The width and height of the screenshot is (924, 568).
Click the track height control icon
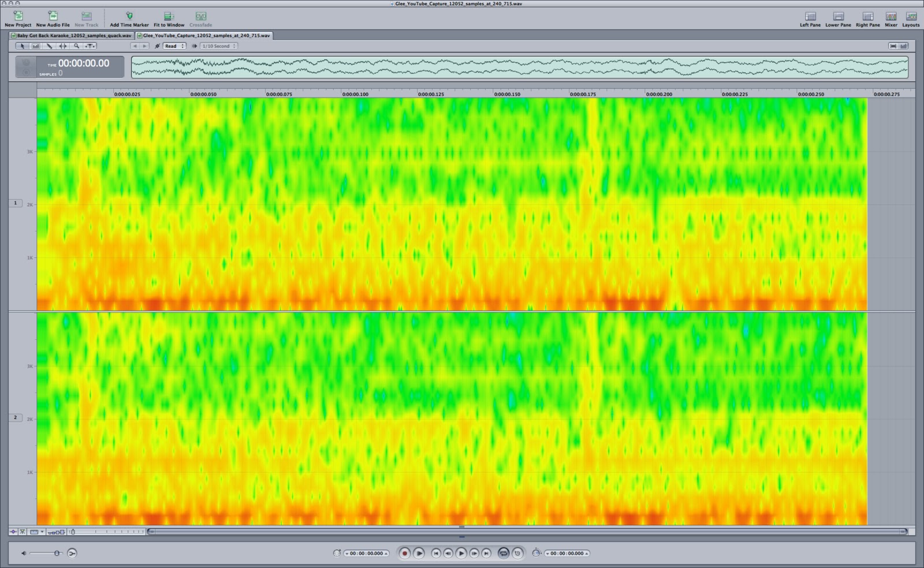(56, 532)
